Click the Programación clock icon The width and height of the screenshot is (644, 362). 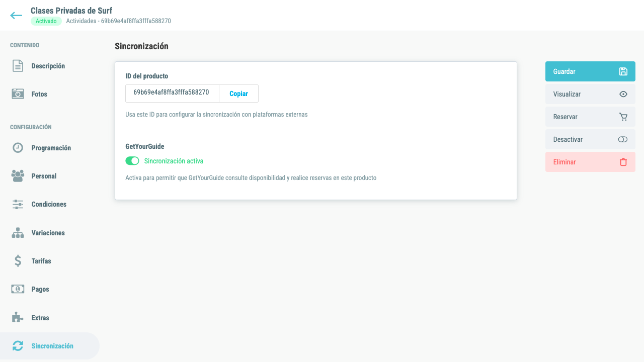click(18, 148)
